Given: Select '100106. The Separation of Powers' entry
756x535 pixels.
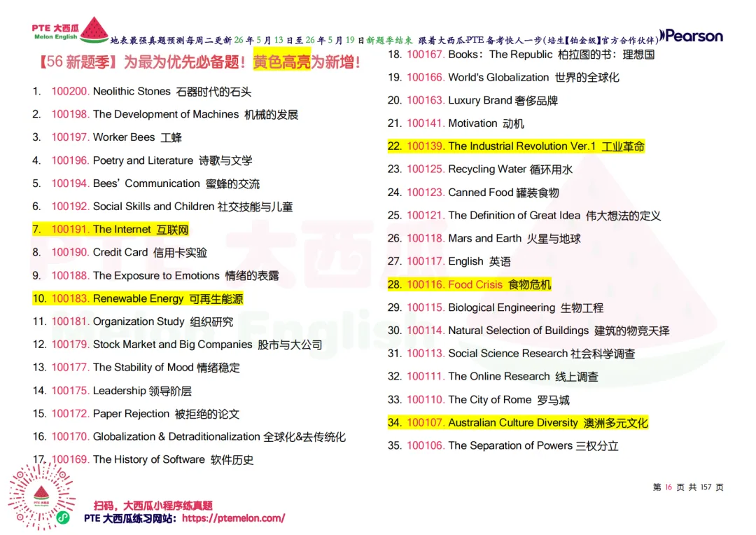Looking at the screenshot, I should click(503, 446).
